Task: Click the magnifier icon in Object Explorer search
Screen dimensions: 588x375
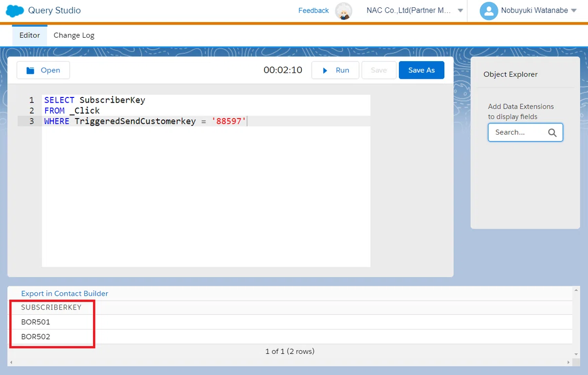Action: (552, 133)
